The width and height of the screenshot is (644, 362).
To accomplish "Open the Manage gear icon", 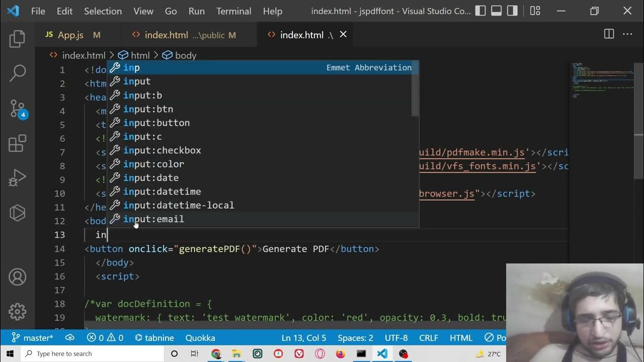I will point(17,312).
